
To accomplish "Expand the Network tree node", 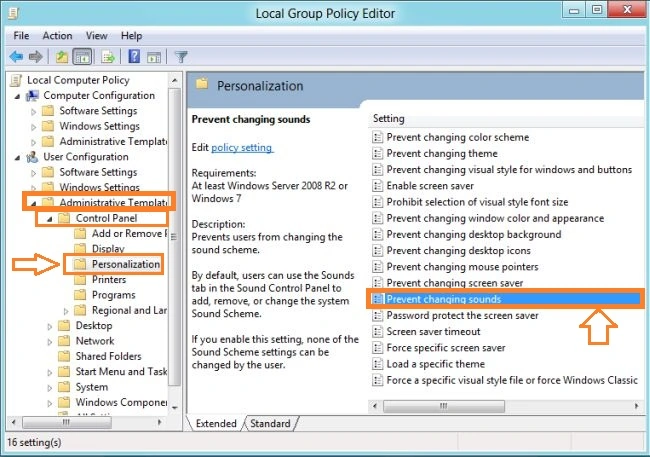I will tap(50, 342).
